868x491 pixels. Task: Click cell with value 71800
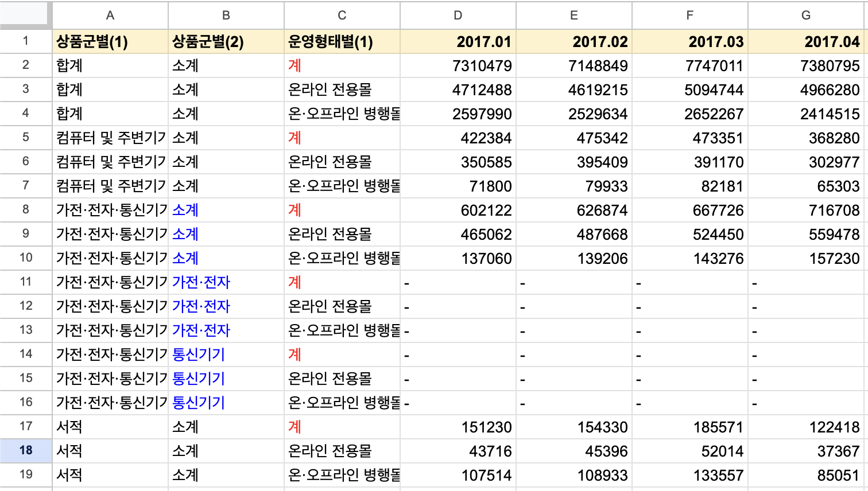pyautogui.click(x=458, y=186)
